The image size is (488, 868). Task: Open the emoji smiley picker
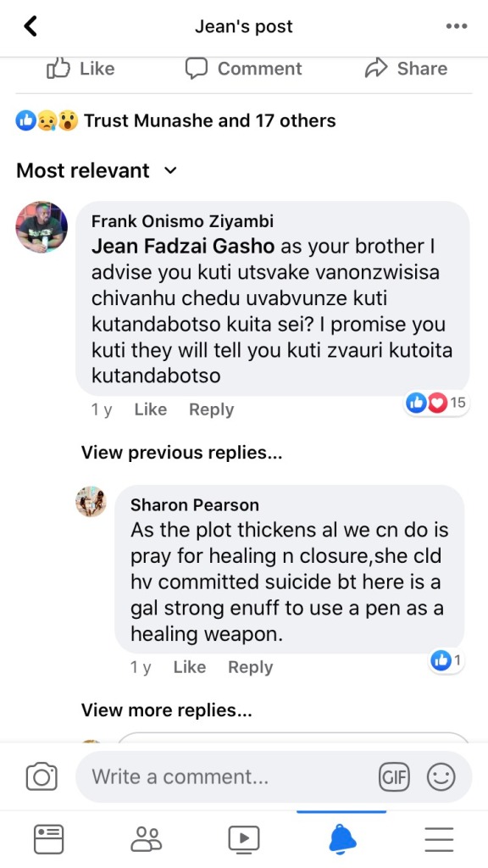click(441, 776)
